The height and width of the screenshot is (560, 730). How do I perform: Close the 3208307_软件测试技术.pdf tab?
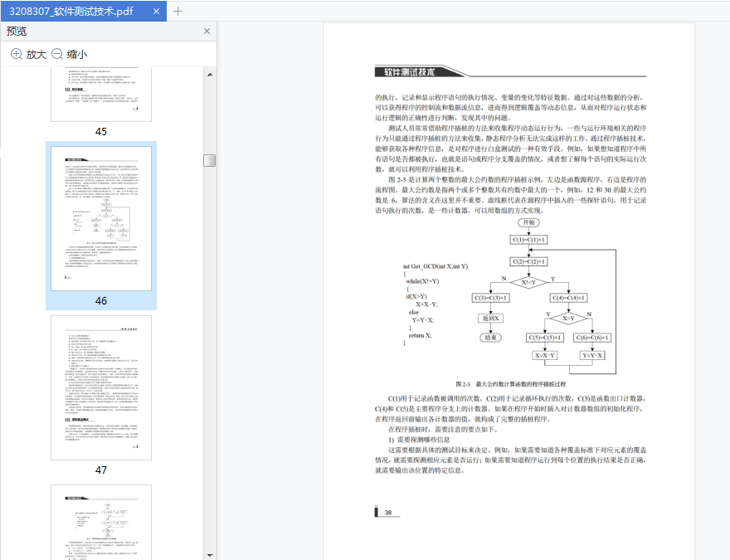pyautogui.click(x=157, y=11)
